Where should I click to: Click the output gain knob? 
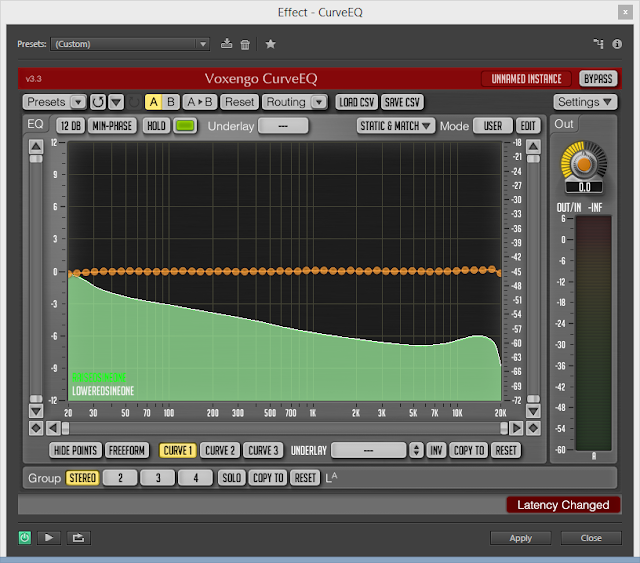click(584, 164)
